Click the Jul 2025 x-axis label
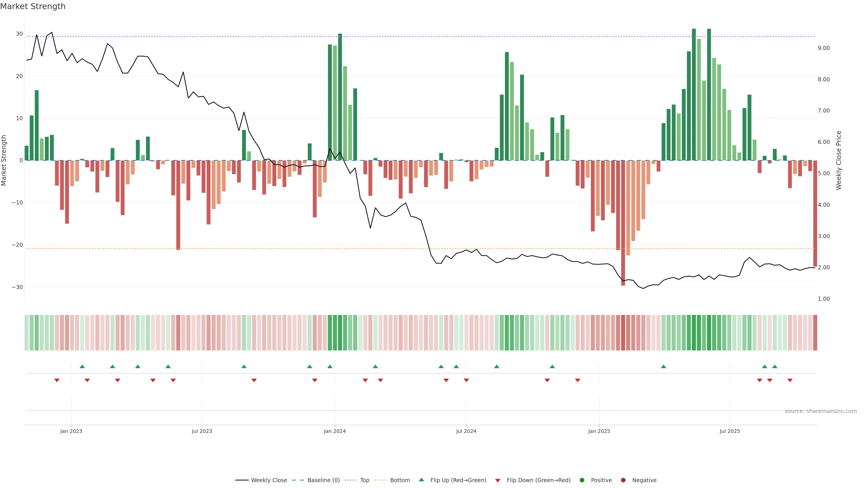868x488 pixels. point(729,431)
